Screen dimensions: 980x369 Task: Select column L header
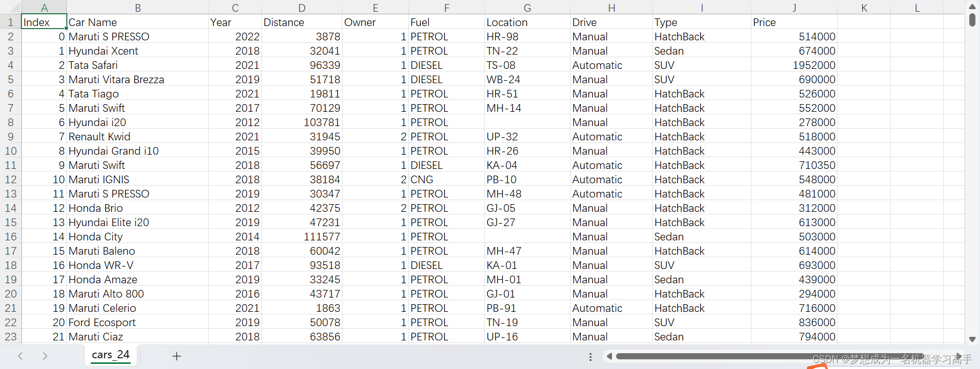[x=917, y=8]
